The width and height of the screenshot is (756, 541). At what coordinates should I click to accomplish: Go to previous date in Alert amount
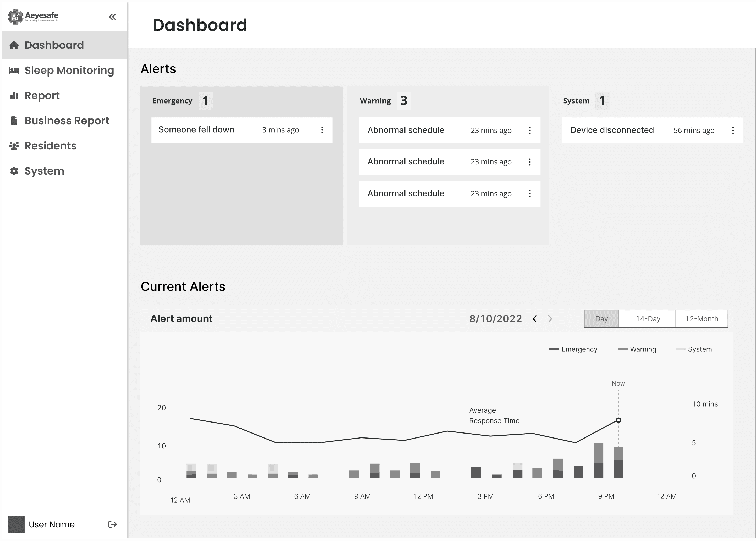(x=535, y=319)
